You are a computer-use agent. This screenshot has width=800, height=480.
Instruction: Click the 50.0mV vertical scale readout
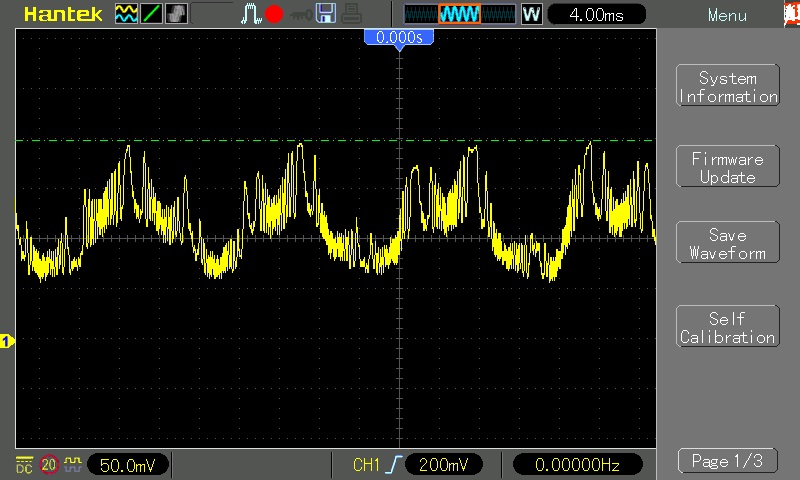pos(128,465)
